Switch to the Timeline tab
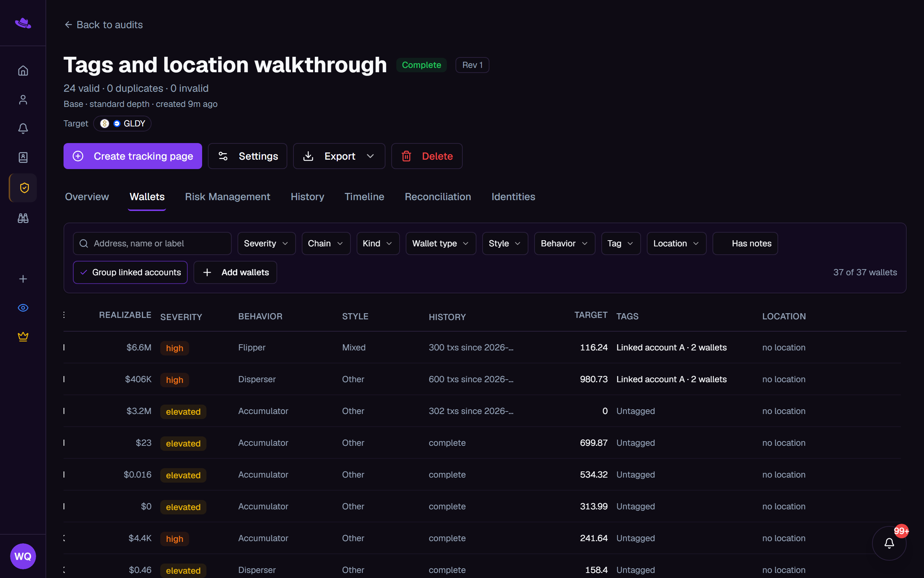The height and width of the screenshot is (578, 924). point(364,197)
